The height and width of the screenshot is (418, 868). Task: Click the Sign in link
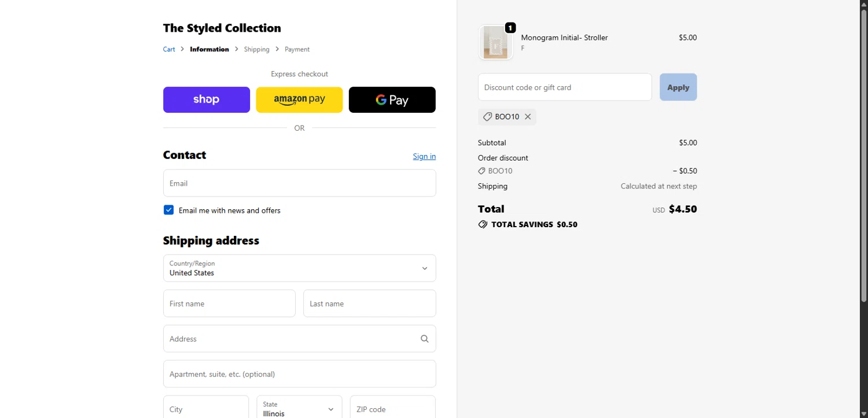click(x=424, y=156)
